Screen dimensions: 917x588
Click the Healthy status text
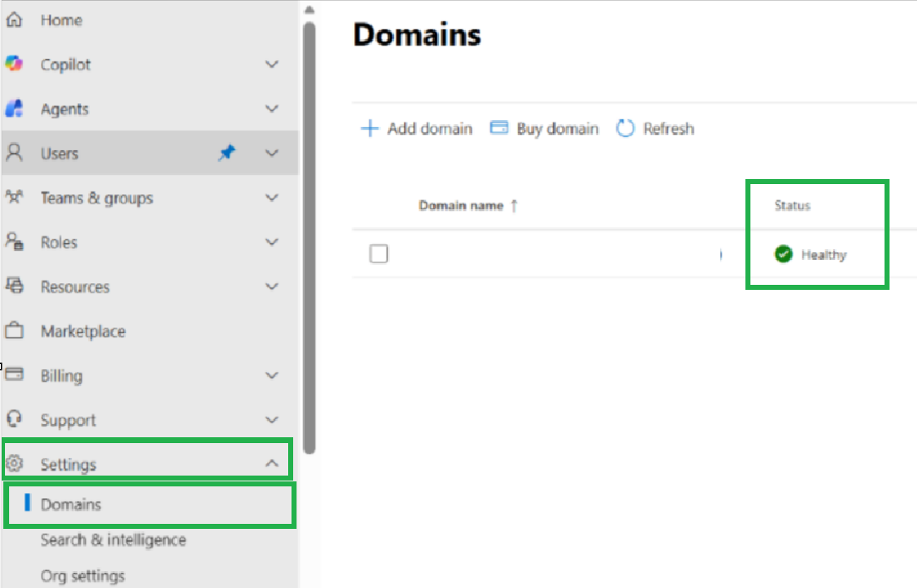[824, 255]
